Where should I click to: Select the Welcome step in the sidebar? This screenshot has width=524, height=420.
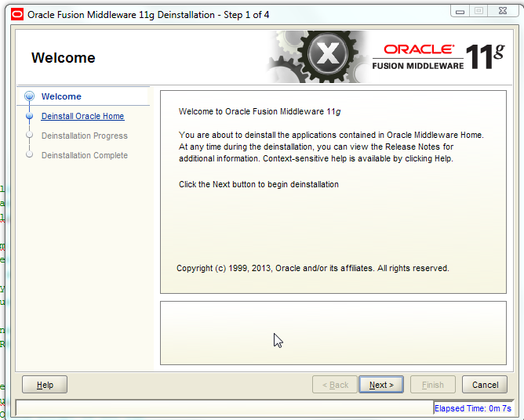[x=61, y=96]
